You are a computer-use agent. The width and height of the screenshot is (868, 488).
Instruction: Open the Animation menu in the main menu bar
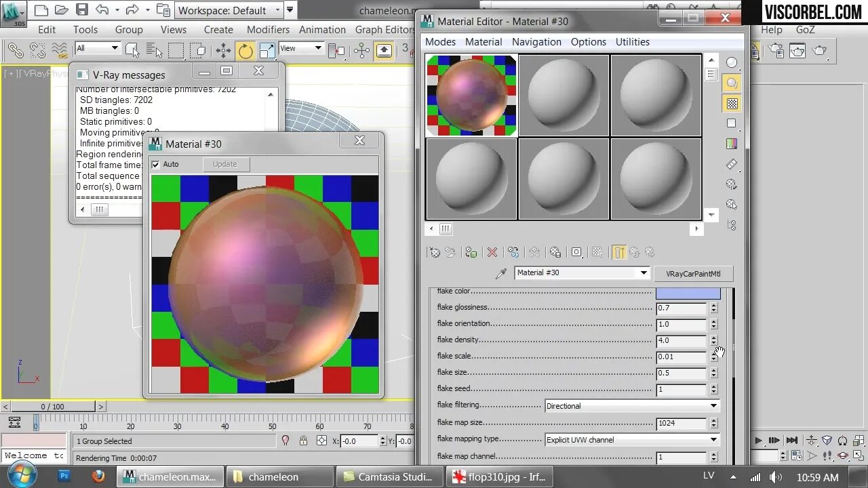coord(322,30)
